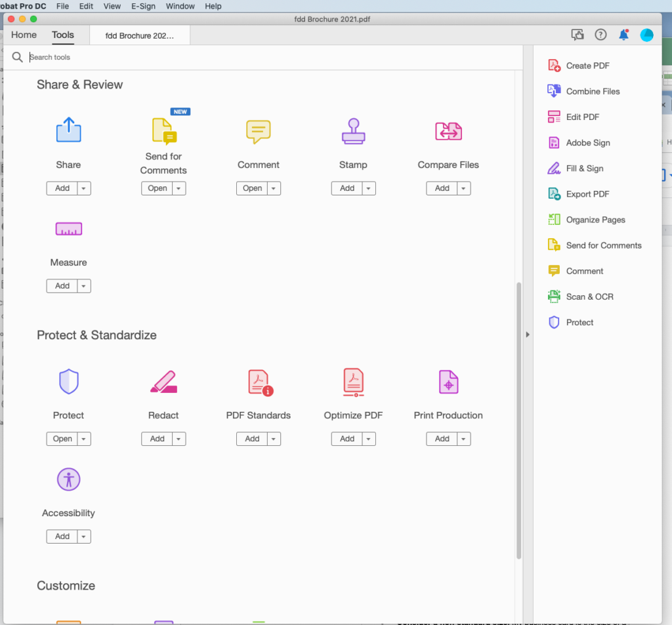
Task: Open the dropdown arrow beside Comment Open button
Action: coord(274,188)
